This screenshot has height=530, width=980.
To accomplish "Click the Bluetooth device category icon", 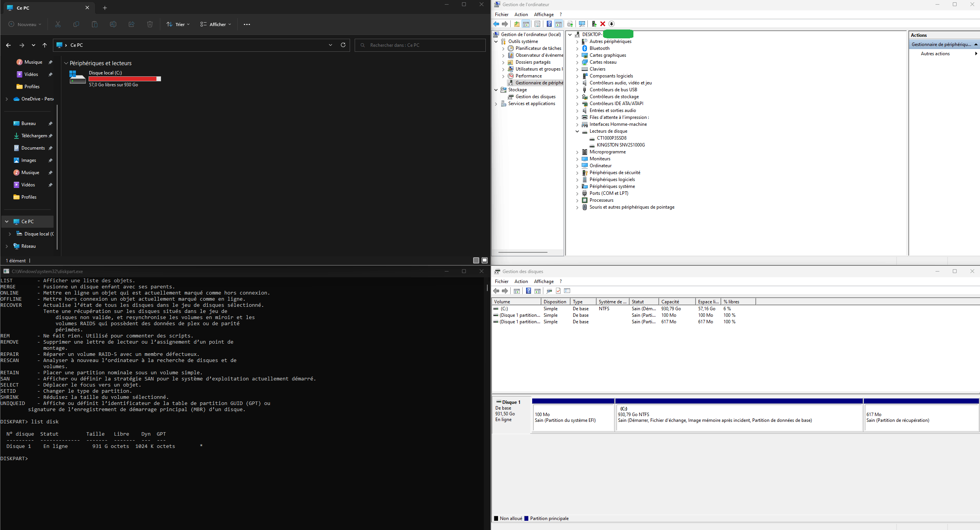I will coord(585,48).
